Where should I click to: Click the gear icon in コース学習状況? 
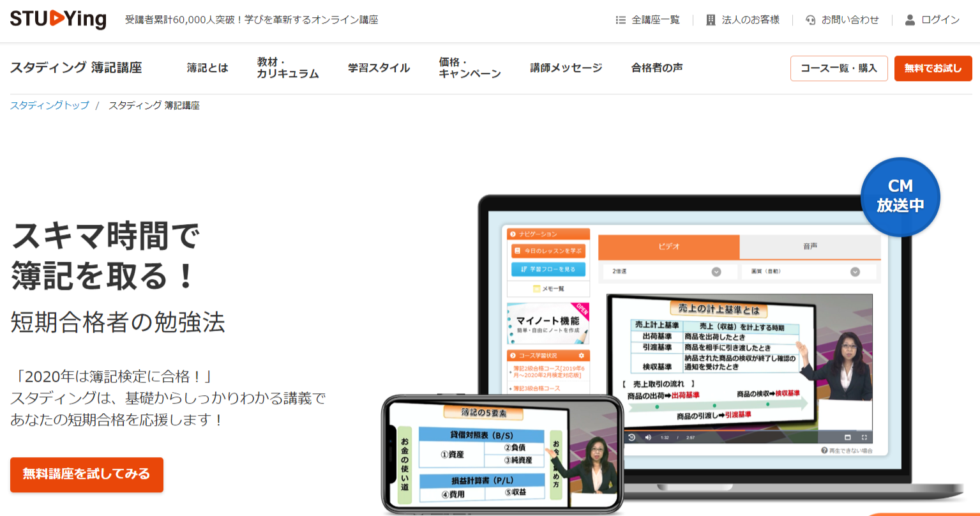pyautogui.click(x=582, y=355)
